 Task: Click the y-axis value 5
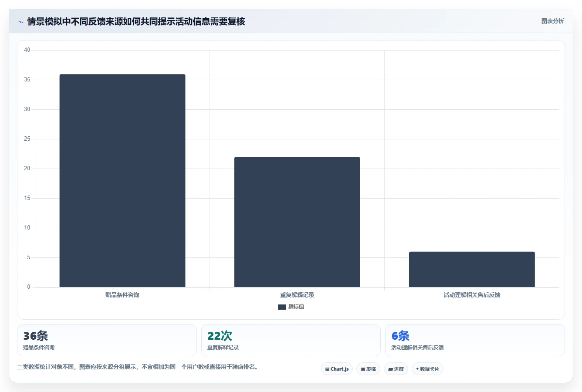tap(29, 257)
